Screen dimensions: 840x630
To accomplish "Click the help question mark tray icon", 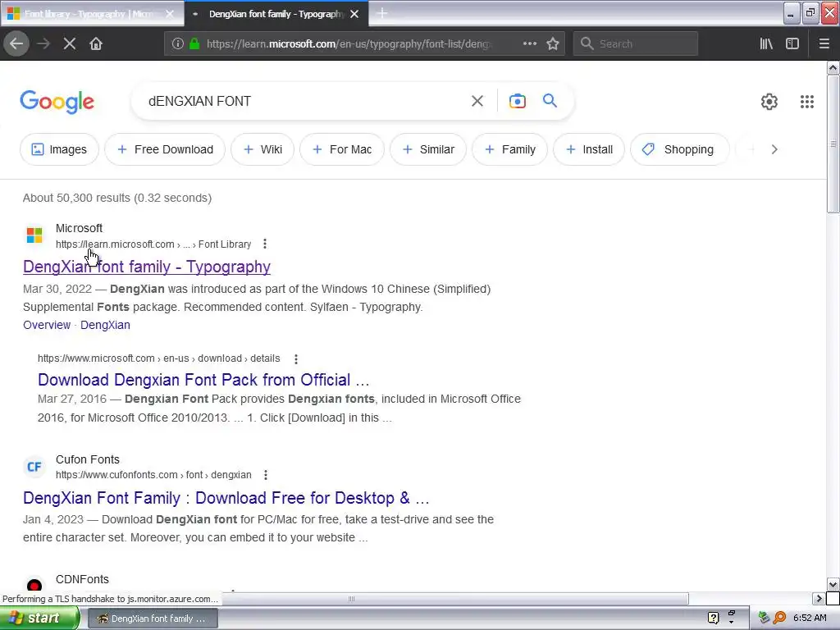I will (713, 618).
